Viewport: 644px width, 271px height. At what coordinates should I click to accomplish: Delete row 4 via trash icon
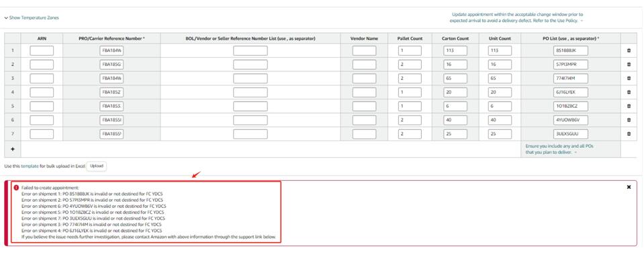[x=629, y=92]
